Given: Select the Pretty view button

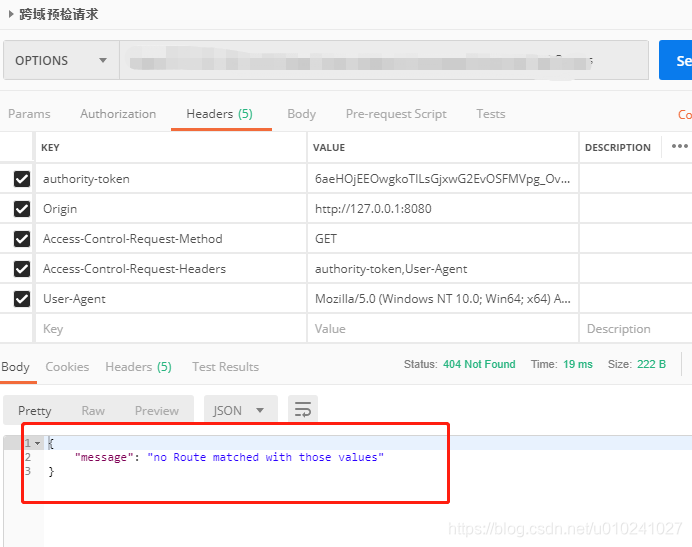Looking at the screenshot, I should 34,411.
